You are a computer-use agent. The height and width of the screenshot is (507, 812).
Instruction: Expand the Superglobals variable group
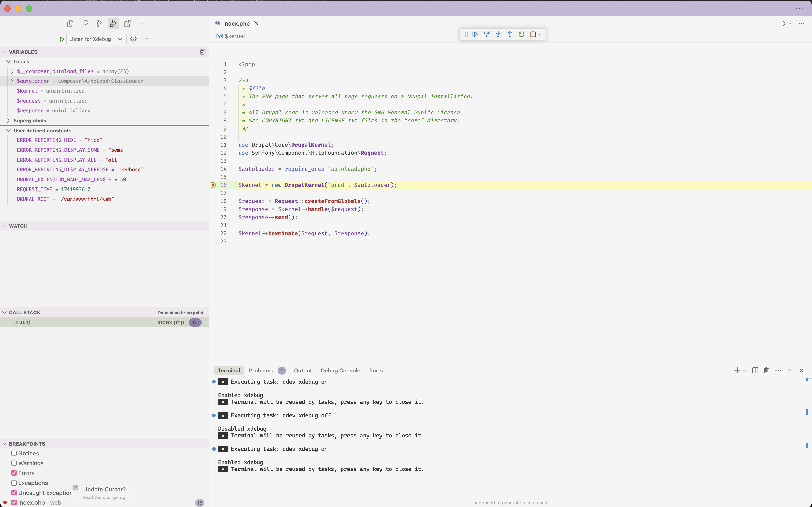coord(9,121)
